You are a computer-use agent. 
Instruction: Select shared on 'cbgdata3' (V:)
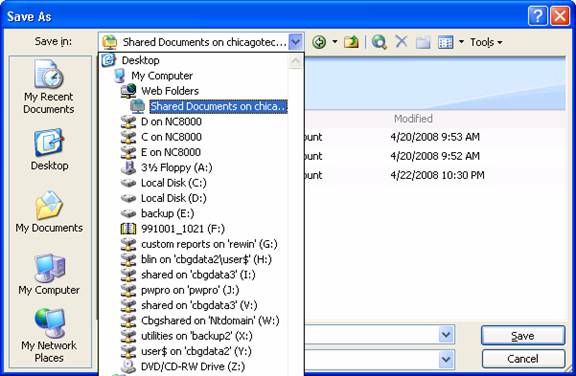[199, 305]
